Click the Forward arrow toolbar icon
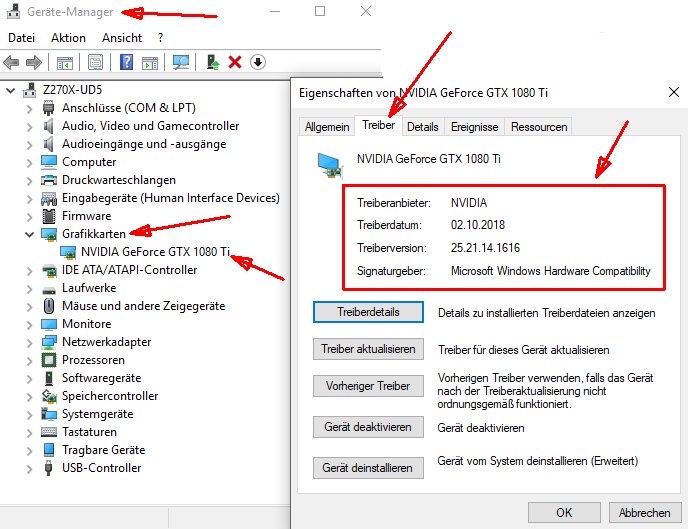 click(x=34, y=62)
